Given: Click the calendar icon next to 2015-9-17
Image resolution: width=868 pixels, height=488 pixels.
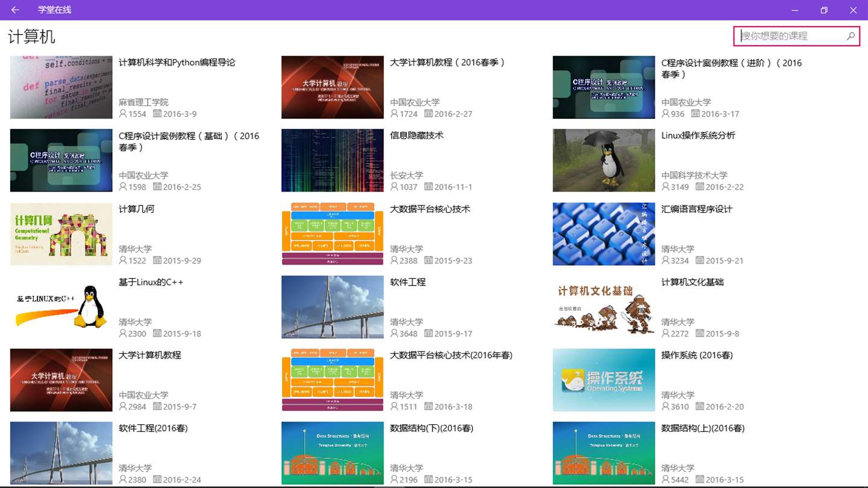Looking at the screenshot, I should pyautogui.click(x=429, y=333).
